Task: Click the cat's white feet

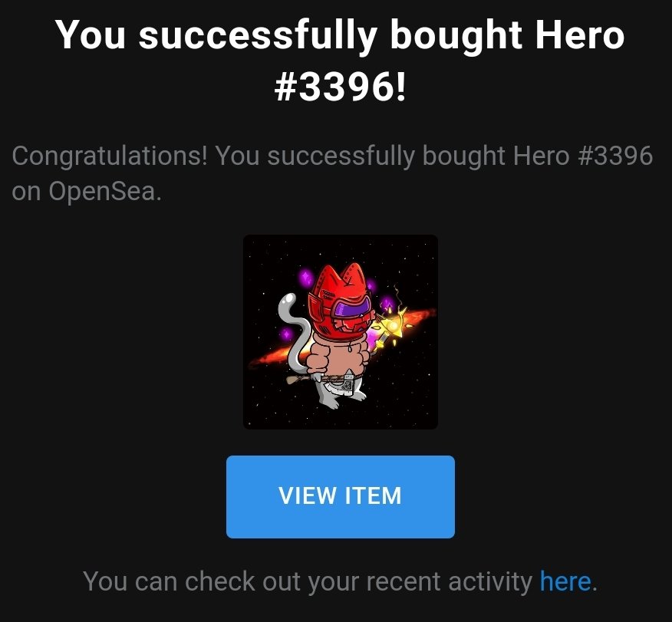Action: point(342,400)
